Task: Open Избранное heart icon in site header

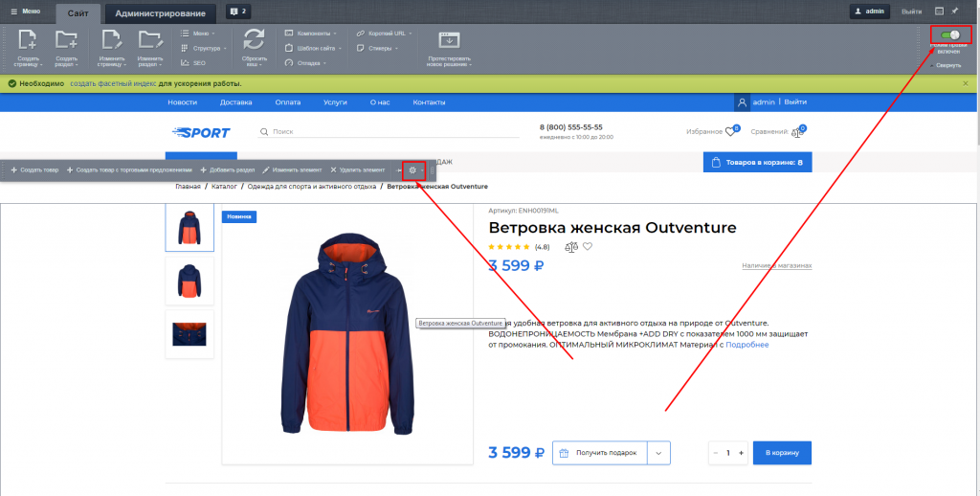Action: (x=730, y=132)
